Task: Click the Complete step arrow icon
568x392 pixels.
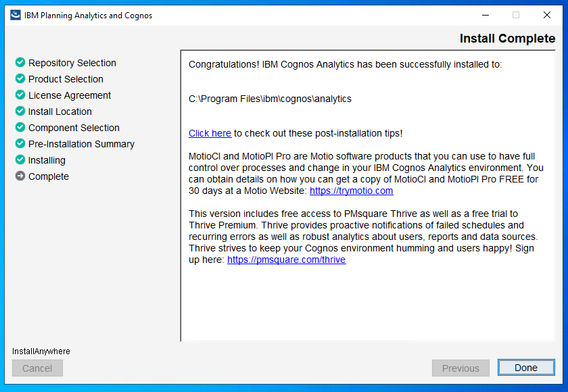Action: [20, 176]
